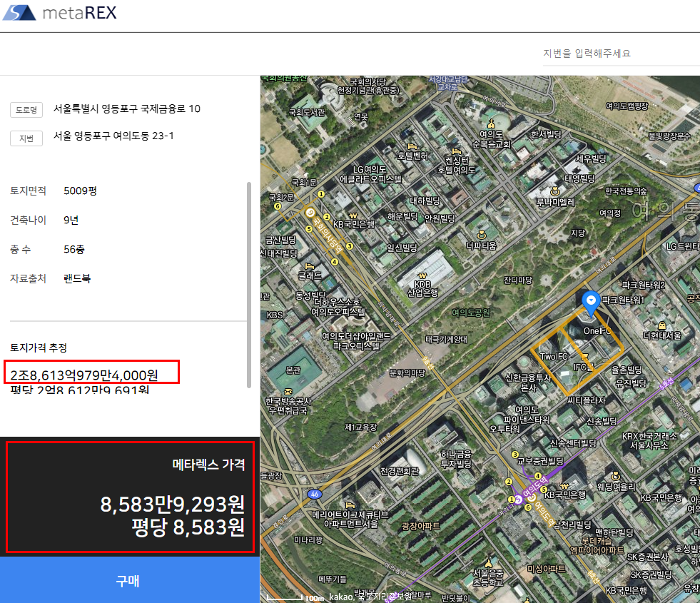Screen dimensions: 700x603
Task: Click the IFC몰 shop icon
Action: coord(584,357)
